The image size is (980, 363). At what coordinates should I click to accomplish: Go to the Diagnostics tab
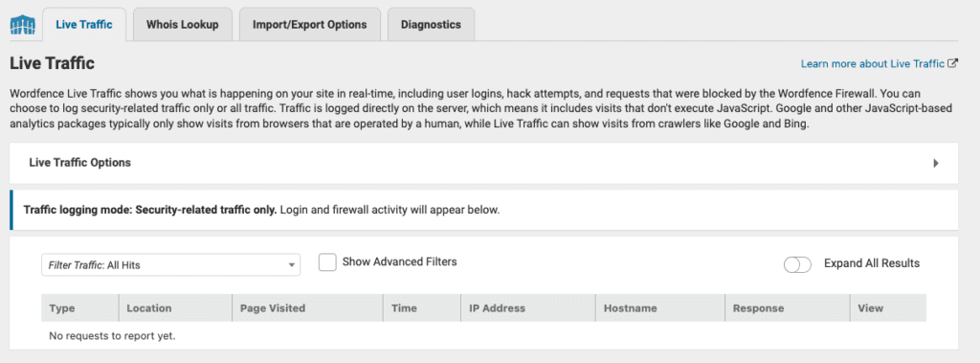tap(431, 25)
